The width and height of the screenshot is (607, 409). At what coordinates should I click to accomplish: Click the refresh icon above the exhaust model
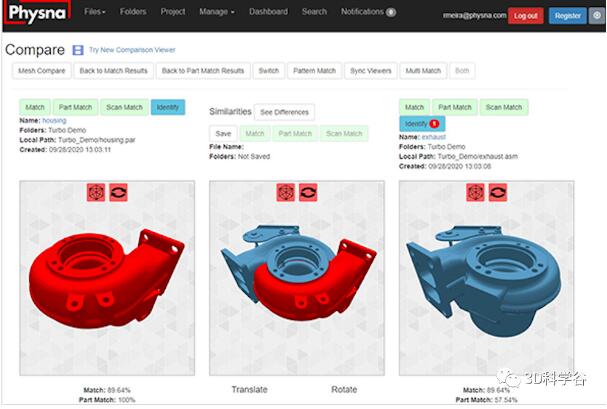coord(497,191)
